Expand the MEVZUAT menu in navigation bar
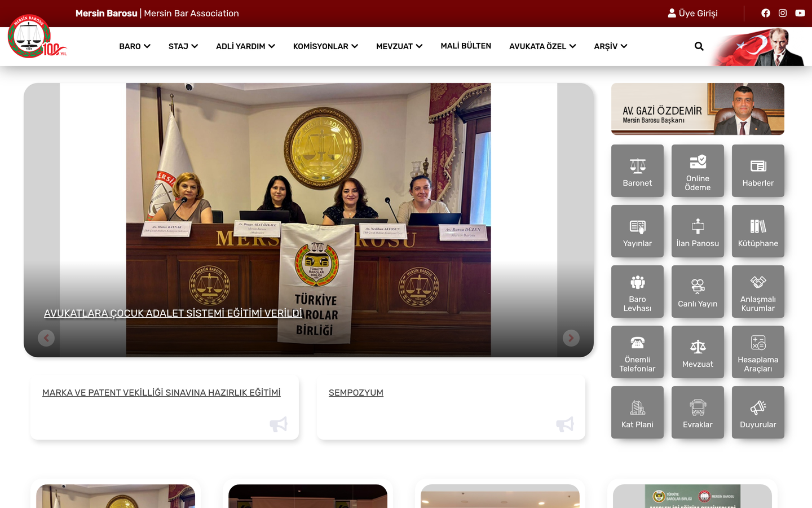The width and height of the screenshot is (812, 508). pos(399,46)
